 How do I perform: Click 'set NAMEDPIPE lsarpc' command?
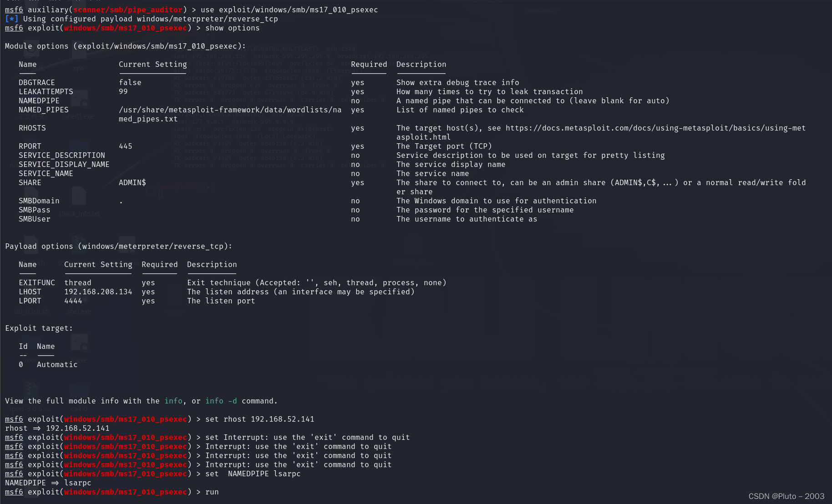tap(253, 474)
